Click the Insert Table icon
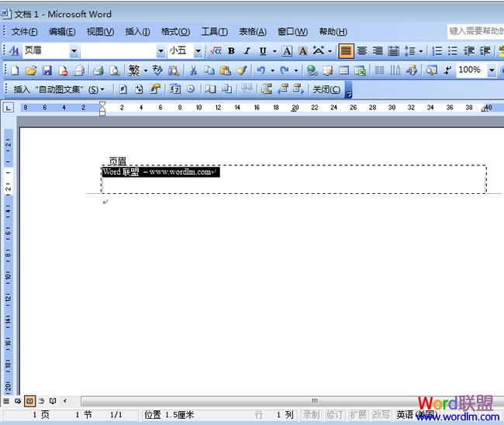This screenshot has height=425, width=504. pyautogui.click(x=343, y=70)
